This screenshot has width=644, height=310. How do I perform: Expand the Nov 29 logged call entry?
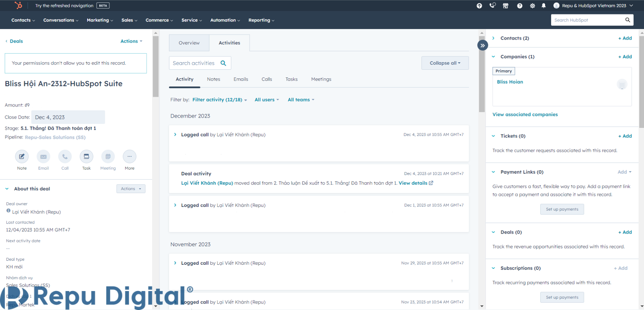click(x=175, y=263)
